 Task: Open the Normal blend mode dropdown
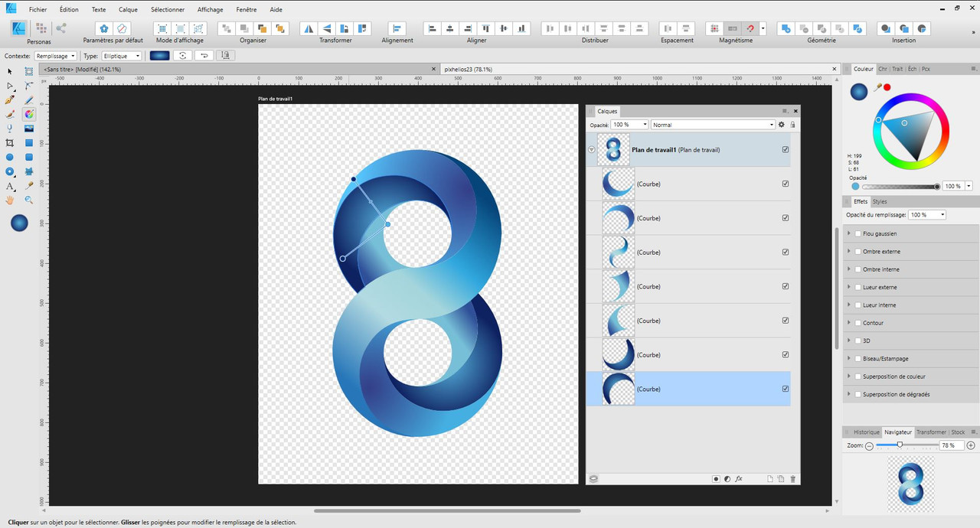[713, 125]
